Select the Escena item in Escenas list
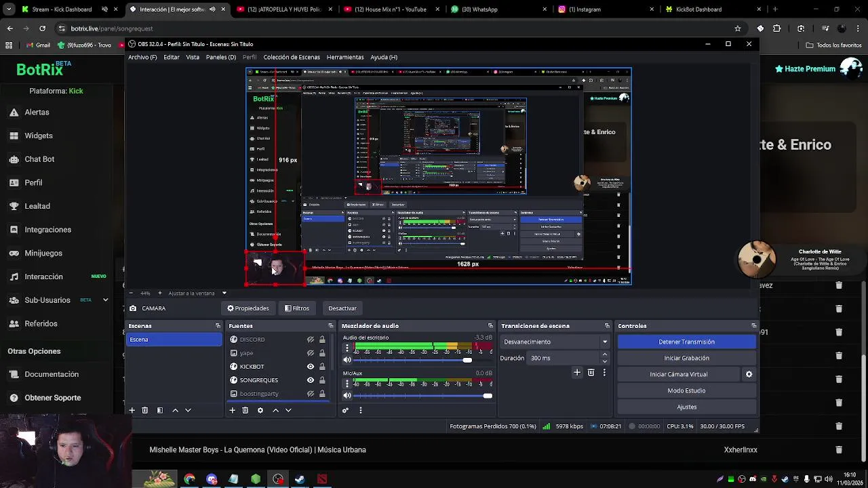Image resolution: width=868 pixels, height=488 pixels. (x=174, y=340)
